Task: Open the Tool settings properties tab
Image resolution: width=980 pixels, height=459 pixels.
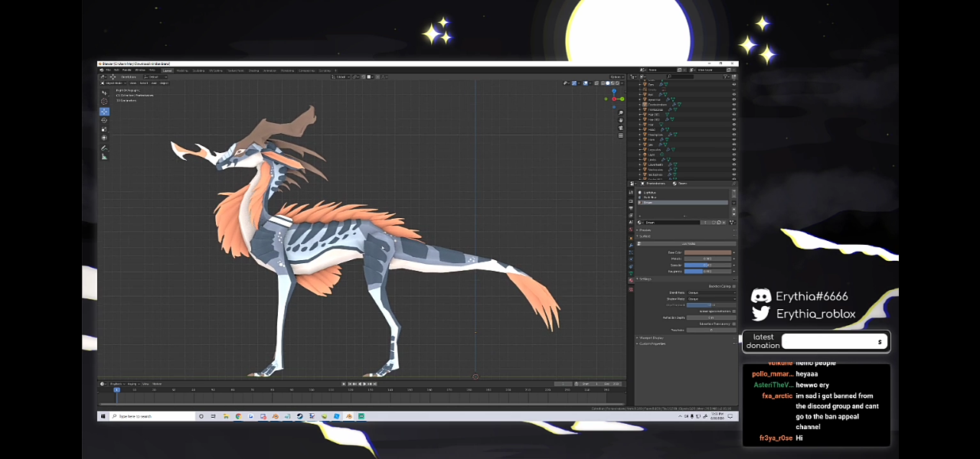Action: [631, 192]
